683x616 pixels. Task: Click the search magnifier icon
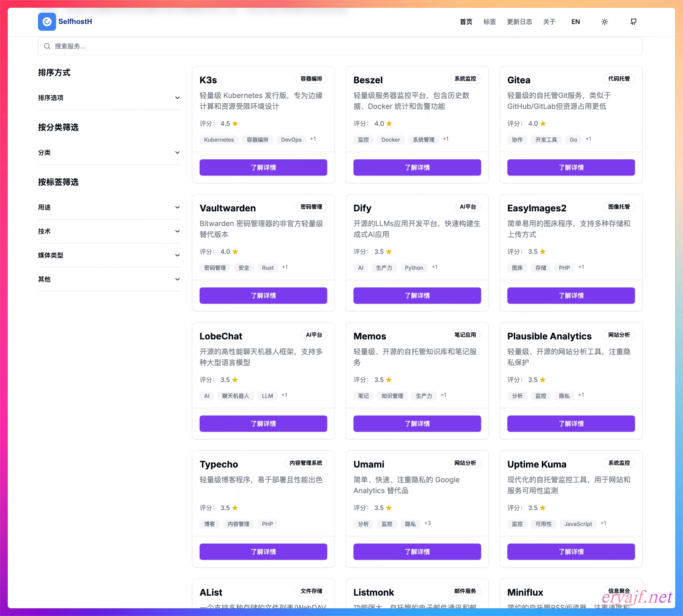(47, 46)
